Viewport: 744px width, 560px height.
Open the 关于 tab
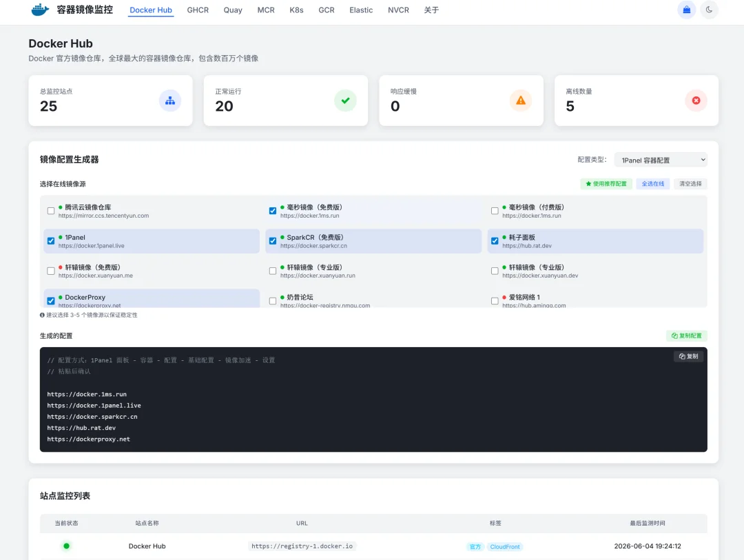pos(431,10)
